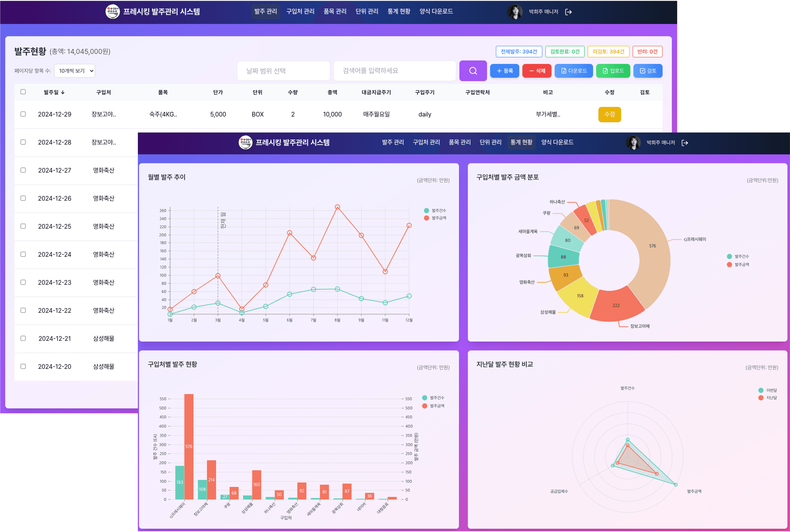Check the checkbox for 2024-12-25 영화축산 row
Screen dimensions: 790x532
click(x=23, y=226)
